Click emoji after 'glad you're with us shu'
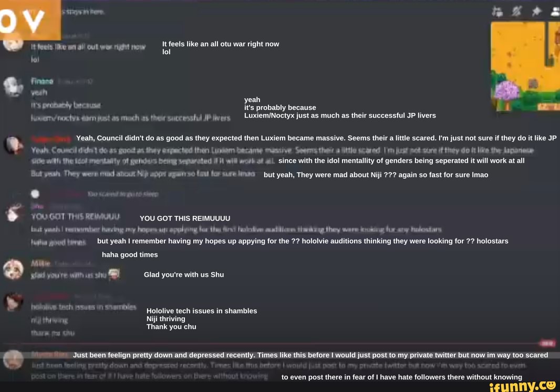 pyautogui.click(x=115, y=274)
